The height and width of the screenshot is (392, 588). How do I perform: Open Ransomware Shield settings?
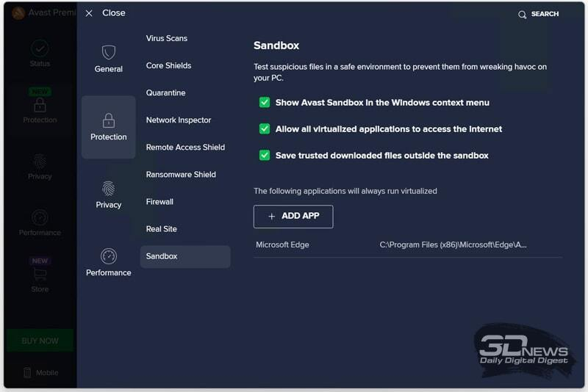pyautogui.click(x=181, y=175)
